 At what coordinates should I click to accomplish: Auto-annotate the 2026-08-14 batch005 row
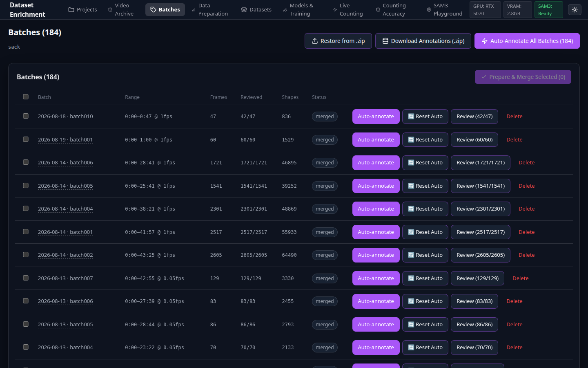pos(376,186)
